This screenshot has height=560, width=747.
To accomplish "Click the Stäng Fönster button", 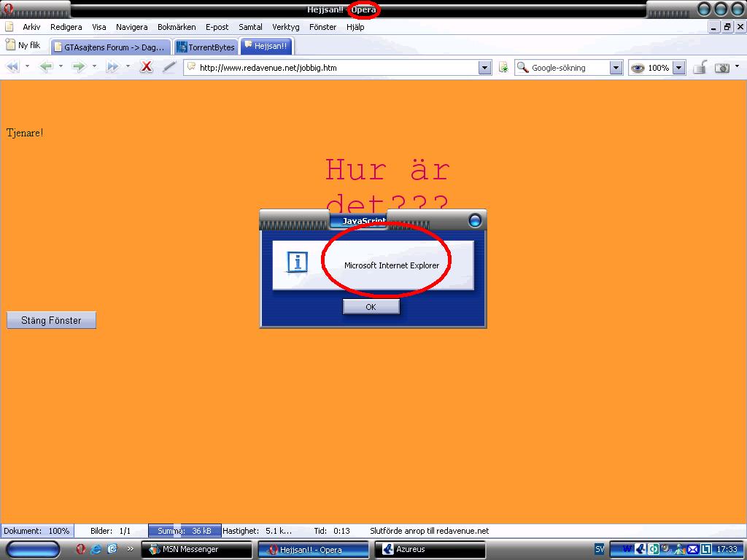I will pos(52,320).
